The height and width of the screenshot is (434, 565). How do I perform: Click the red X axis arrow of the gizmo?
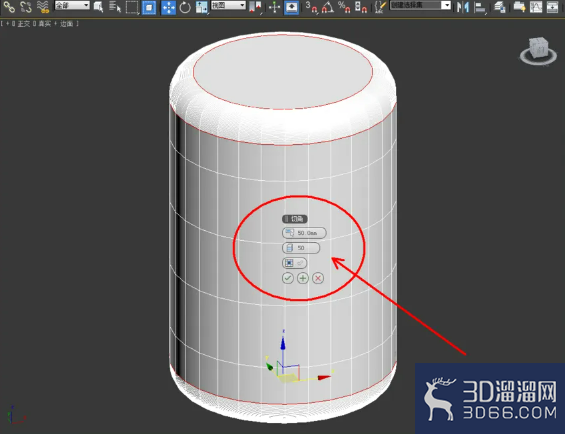324,377
